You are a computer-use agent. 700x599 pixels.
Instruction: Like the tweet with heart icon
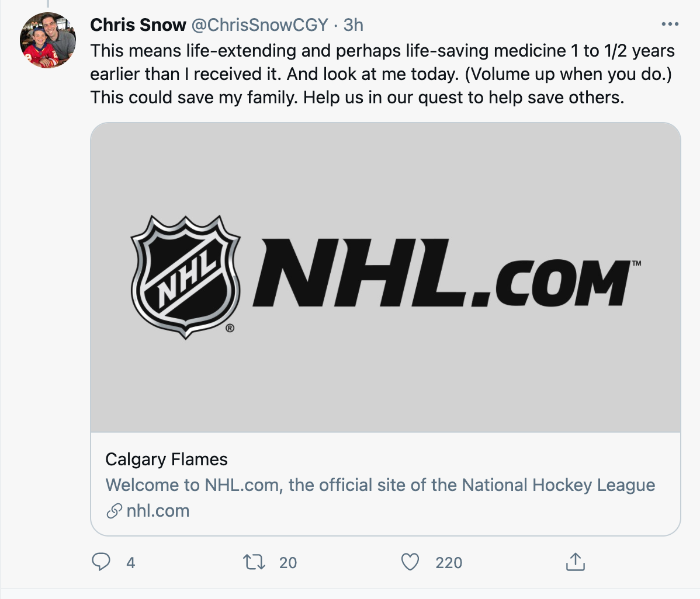click(410, 562)
